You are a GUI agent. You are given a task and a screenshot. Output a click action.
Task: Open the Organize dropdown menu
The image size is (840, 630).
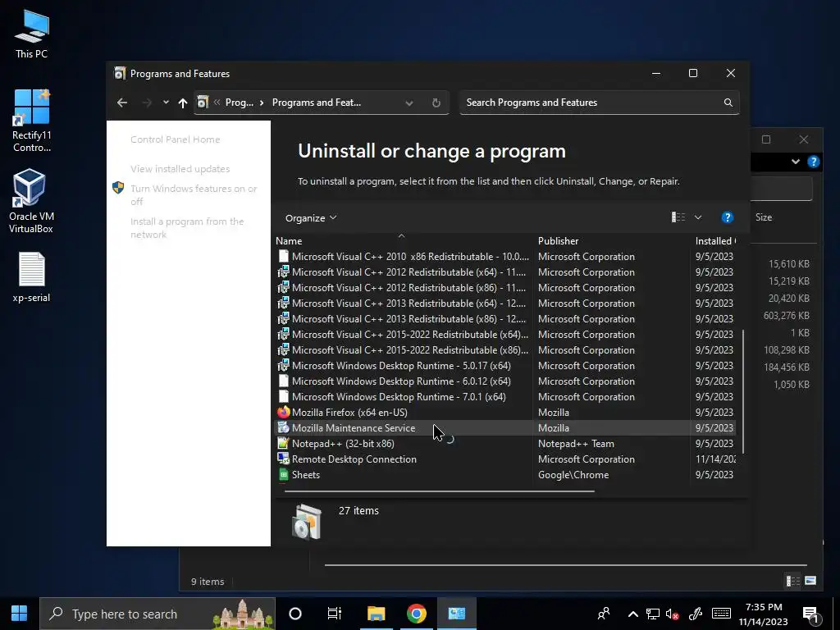point(311,218)
